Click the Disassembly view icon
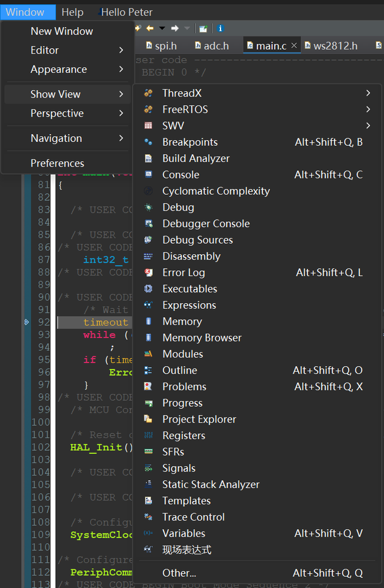This screenshot has height=588, width=384. tap(149, 256)
